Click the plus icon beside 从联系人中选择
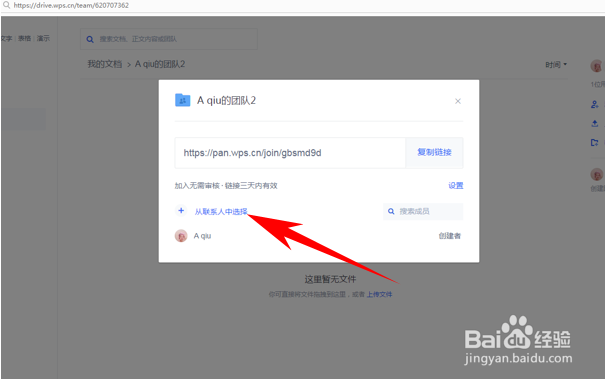This screenshot has width=605, height=379. coord(181,211)
